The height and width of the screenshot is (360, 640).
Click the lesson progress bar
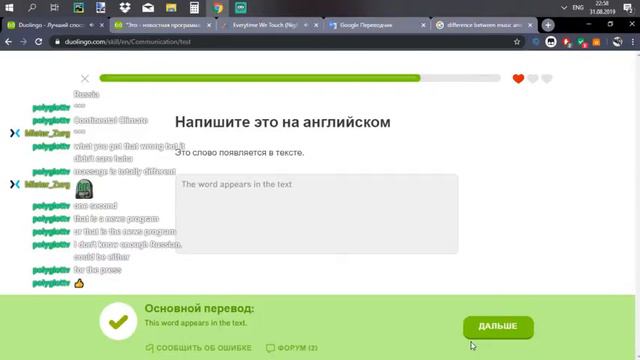coord(300,78)
